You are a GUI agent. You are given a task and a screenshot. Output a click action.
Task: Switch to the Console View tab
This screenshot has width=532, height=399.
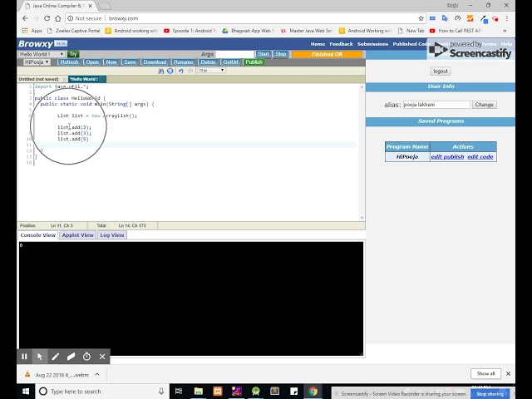tap(38, 235)
